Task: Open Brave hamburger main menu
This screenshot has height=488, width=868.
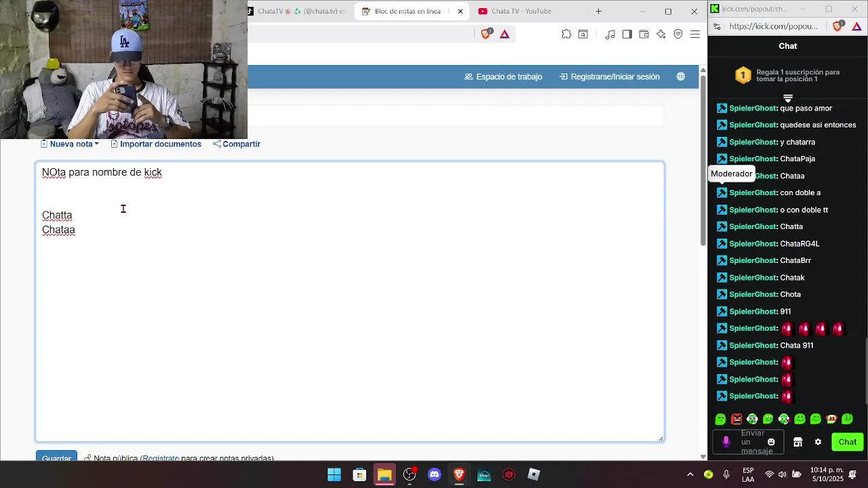Action: click(x=695, y=35)
